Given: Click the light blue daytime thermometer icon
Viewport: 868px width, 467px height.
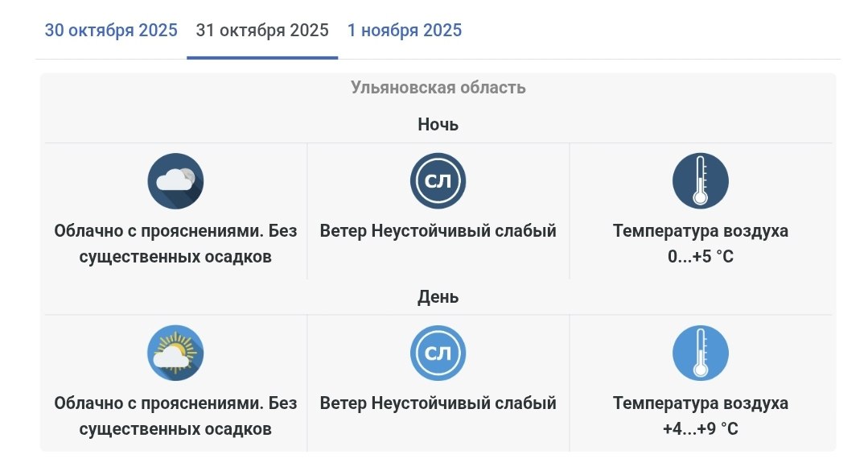Looking at the screenshot, I should [700, 353].
